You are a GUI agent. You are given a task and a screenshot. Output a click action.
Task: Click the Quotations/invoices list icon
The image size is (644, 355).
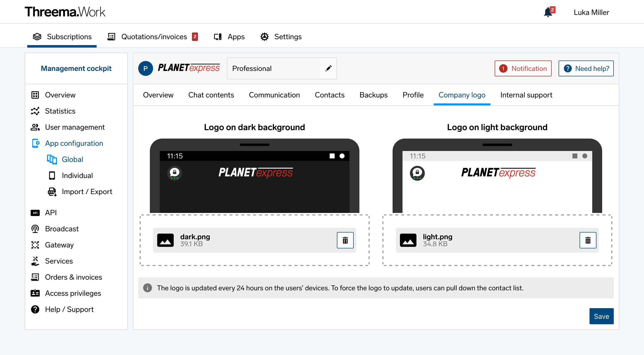[x=111, y=37]
